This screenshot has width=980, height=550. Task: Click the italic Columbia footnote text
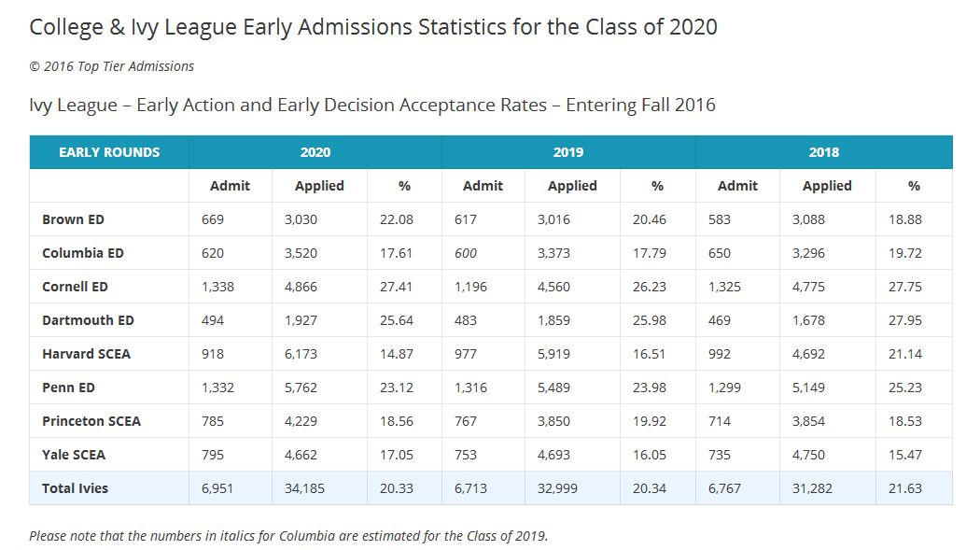click(x=287, y=536)
